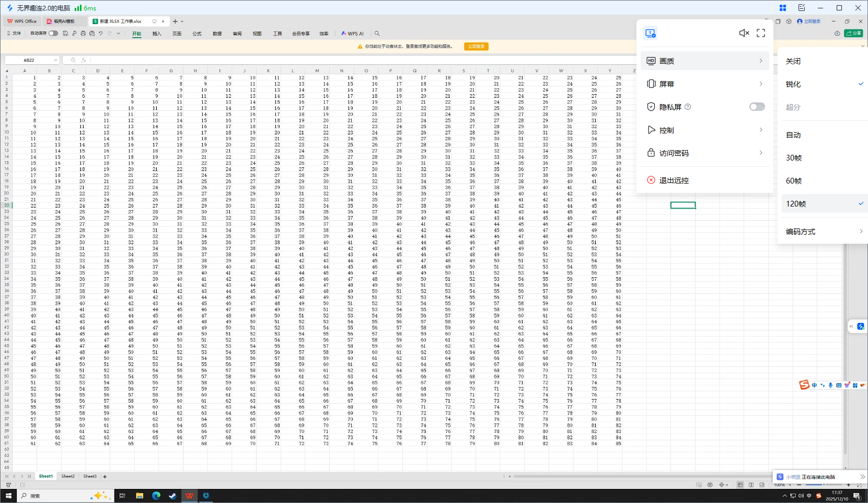Viewport: 868px width, 503px height.
Task: Click the orange 立即登录 button in banner
Action: coord(476,47)
